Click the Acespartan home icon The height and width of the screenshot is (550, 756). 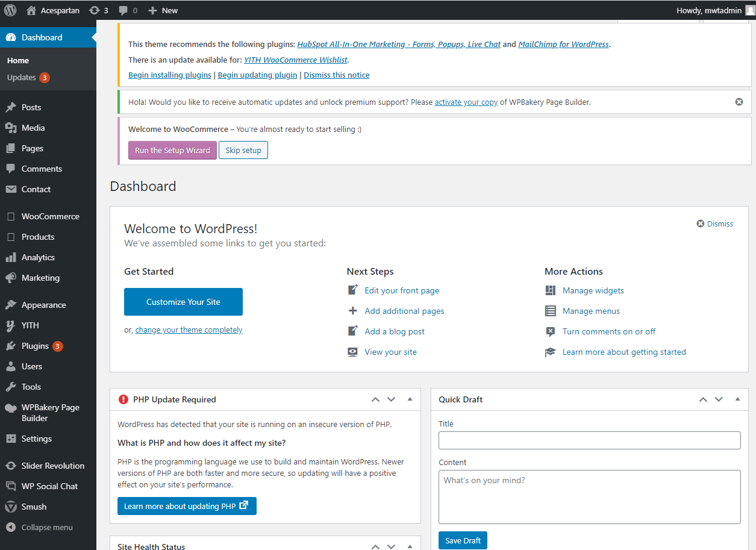31,10
